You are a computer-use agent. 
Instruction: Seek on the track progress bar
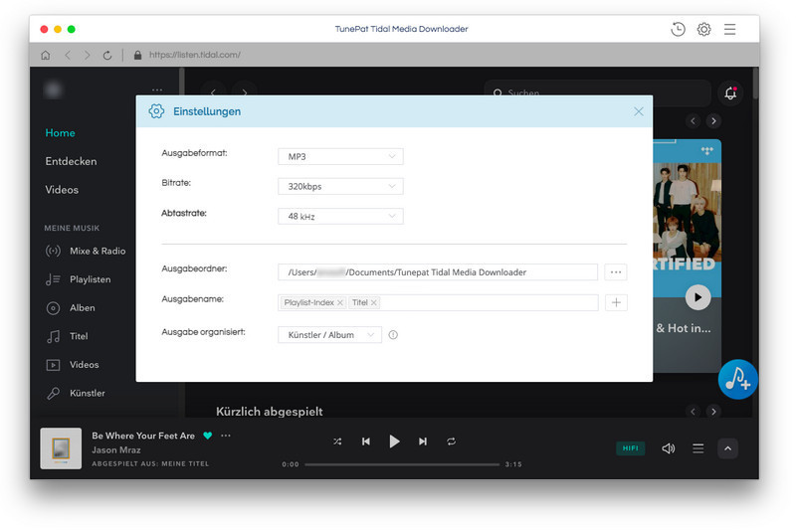point(402,464)
